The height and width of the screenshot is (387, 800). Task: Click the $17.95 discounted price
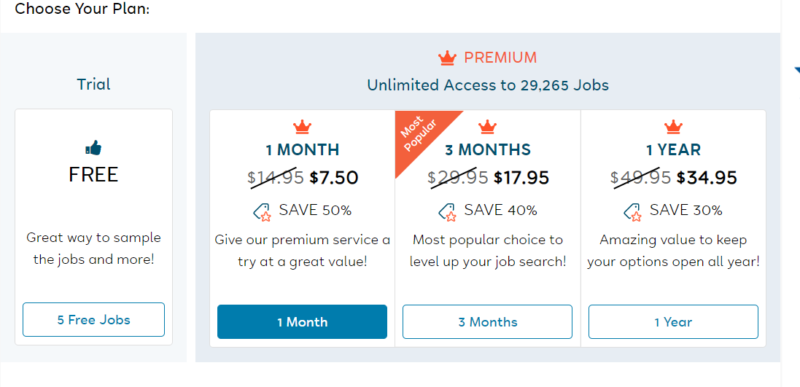(x=521, y=178)
